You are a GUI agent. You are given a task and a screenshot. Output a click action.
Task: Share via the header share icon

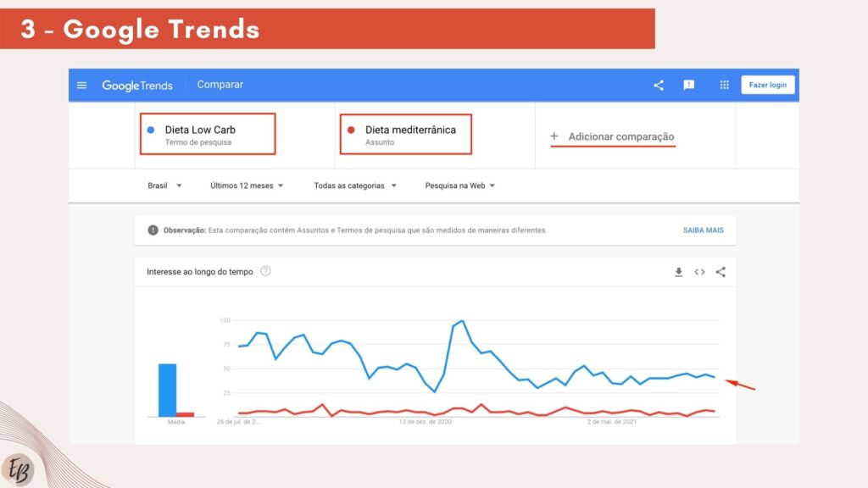(658, 86)
